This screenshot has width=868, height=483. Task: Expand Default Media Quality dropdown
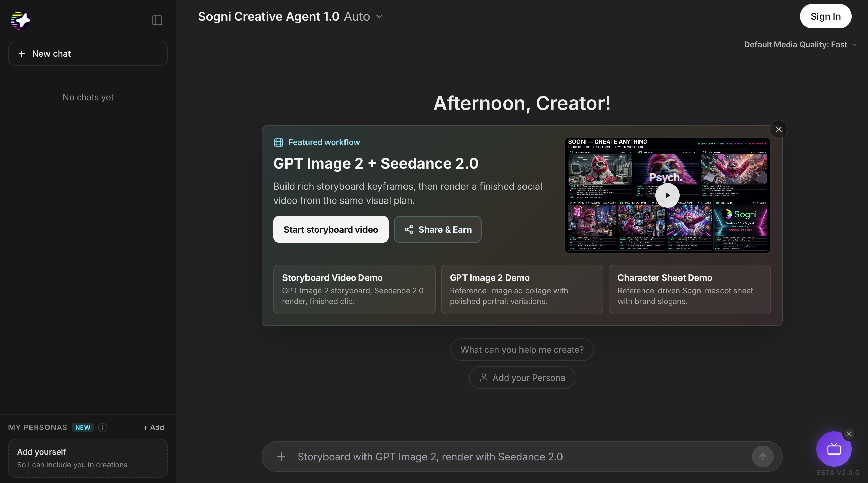tap(800, 45)
